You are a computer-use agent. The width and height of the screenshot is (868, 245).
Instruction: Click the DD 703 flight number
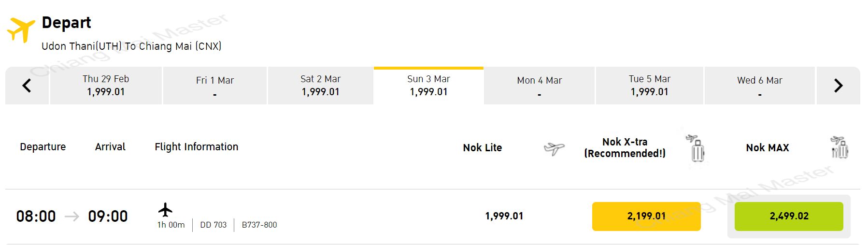213,225
